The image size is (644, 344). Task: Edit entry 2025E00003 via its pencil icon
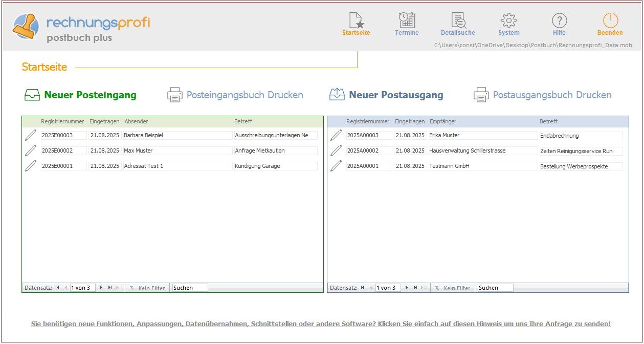point(31,135)
